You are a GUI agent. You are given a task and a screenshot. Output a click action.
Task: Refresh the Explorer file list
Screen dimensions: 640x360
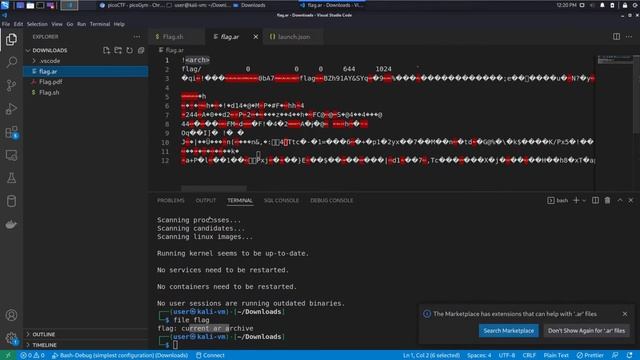point(129,50)
